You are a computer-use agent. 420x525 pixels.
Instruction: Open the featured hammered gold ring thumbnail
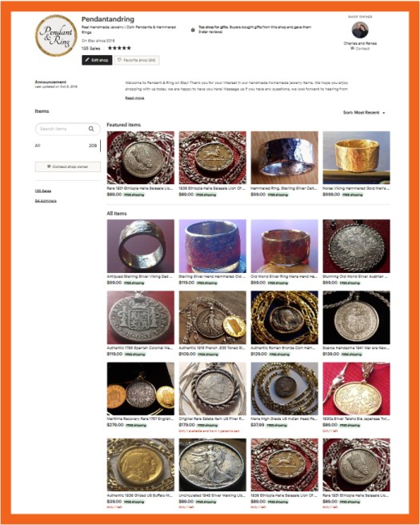click(356, 158)
